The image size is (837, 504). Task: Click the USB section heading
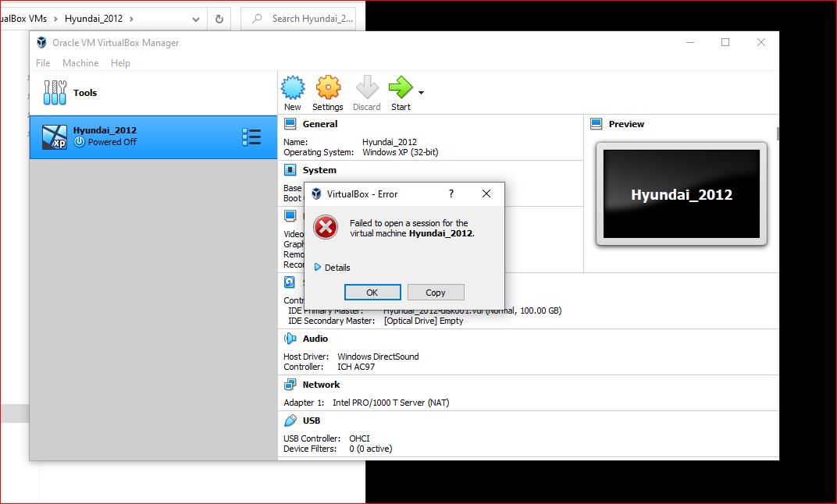pyautogui.click(x=312, y=421)
